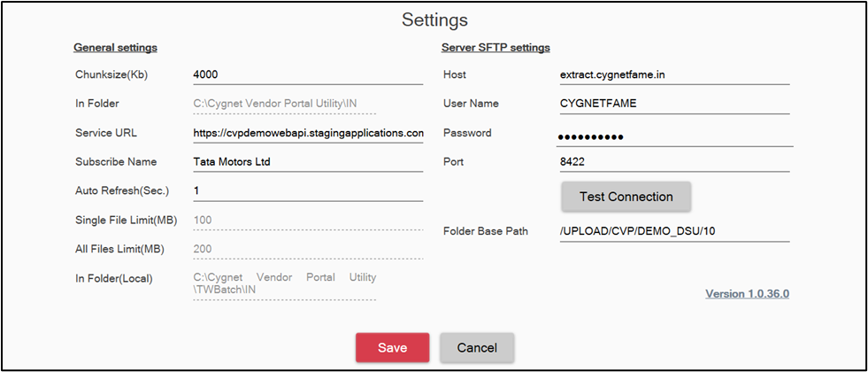Select the Port number field
This screenshot has width=868, height=372.
pos(673,163)
